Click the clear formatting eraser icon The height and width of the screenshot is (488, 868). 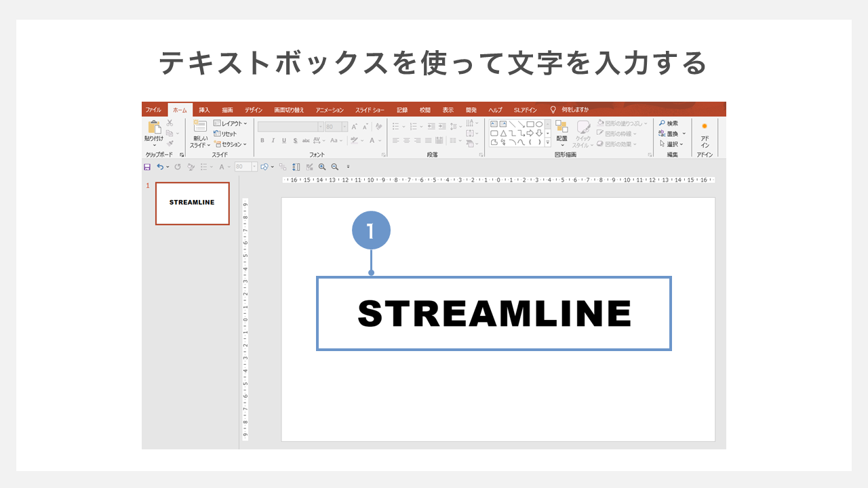point(378,127)
